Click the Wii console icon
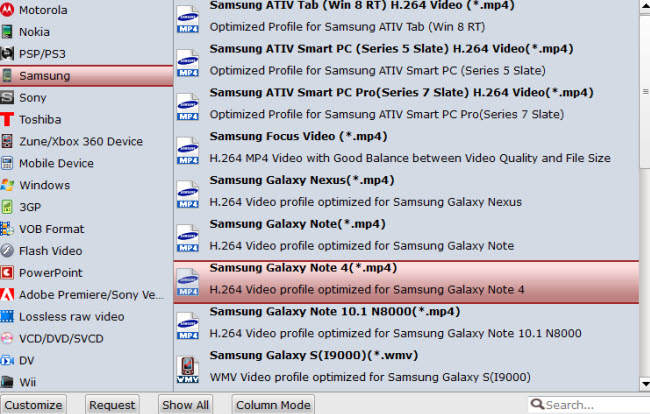This screenshot has width=650, height=414. click(7, 382)
